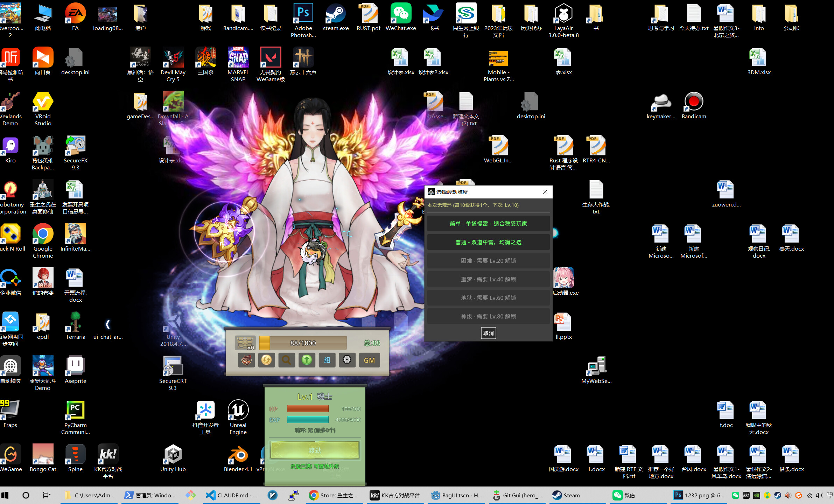
Task: Switch to the BagUI.tscn window in the taskbar
Action: tap(457, 495)
